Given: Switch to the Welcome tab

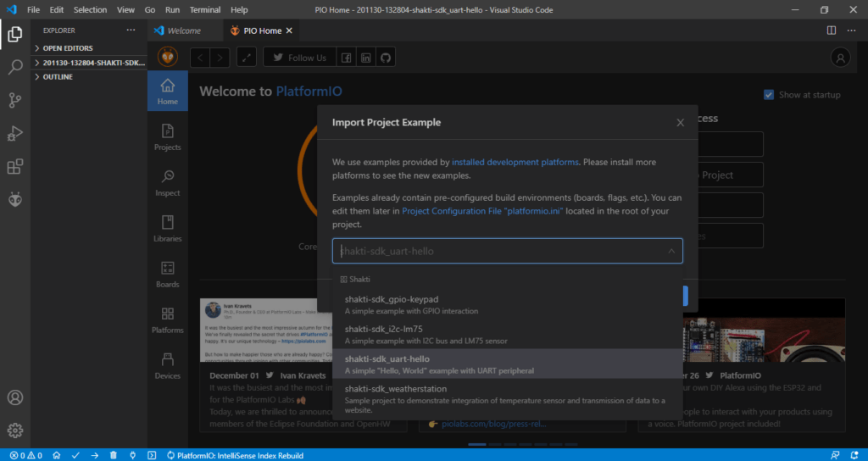Looking at the screenshot, I should click(x=186, y=31).
